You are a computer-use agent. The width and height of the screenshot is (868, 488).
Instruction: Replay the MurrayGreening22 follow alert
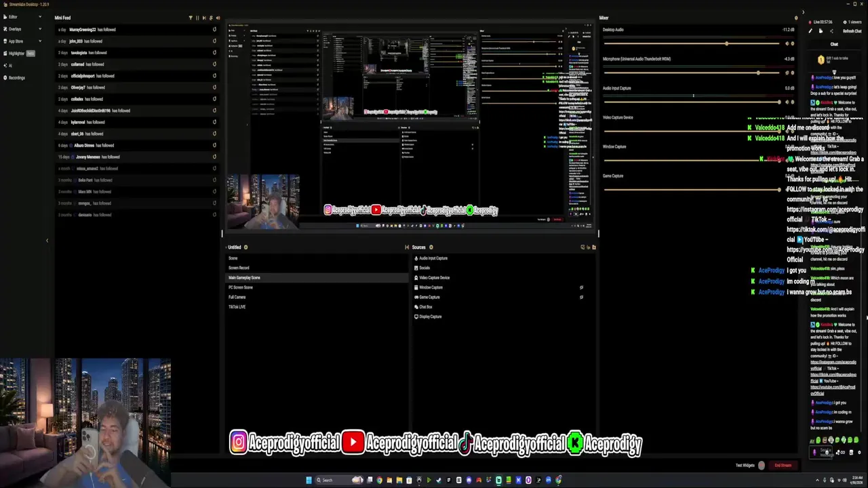click(x=214, y=30)
